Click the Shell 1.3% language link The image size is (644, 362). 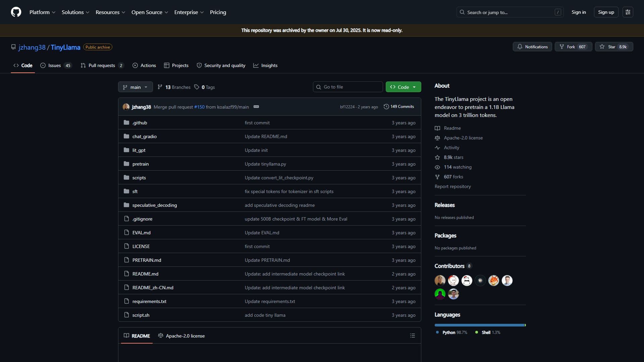[488, 333]
